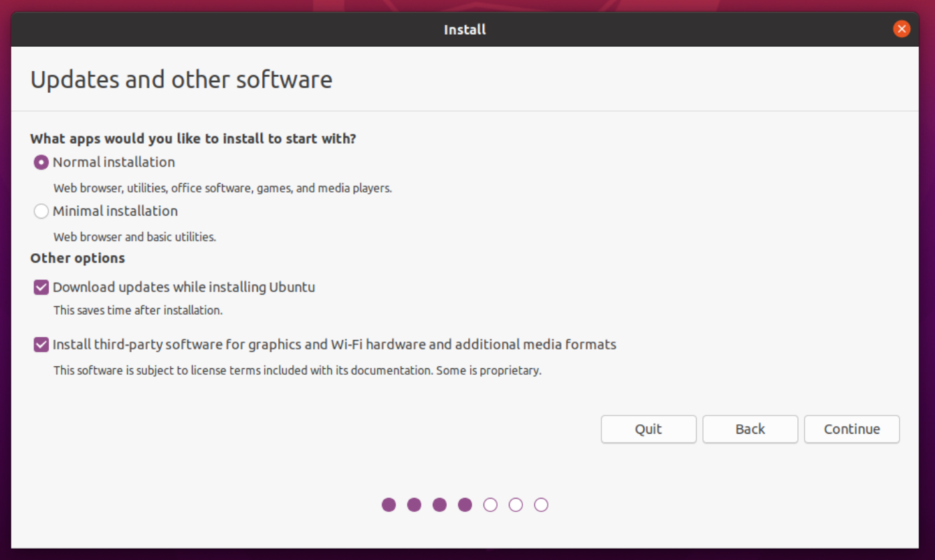Screen dimensions: 935x560
Task: Click the 'Normal installation' label text
Action: pos(114,162)
